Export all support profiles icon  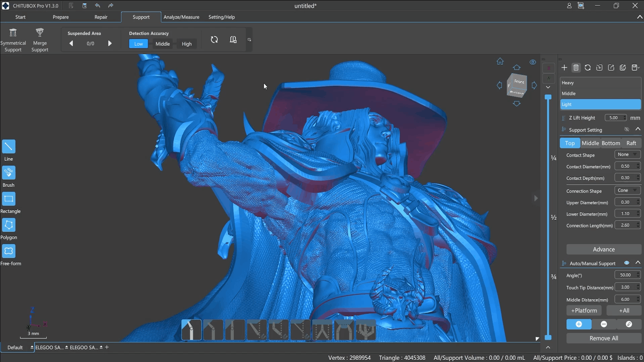point(623,68)
